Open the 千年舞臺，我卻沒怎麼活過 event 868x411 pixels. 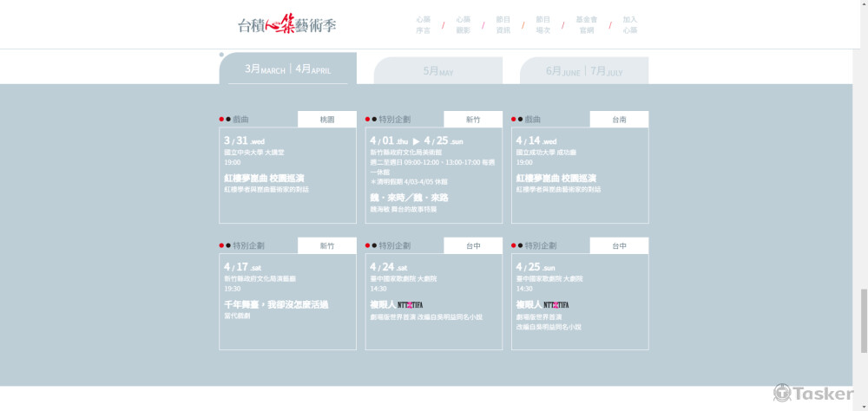[x=276, y=304]
